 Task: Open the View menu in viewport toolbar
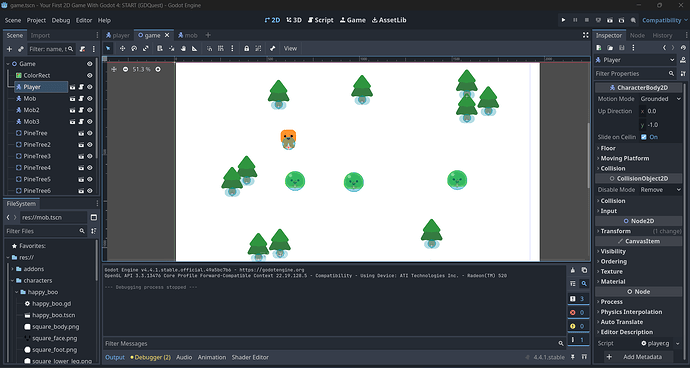[290, 48]
